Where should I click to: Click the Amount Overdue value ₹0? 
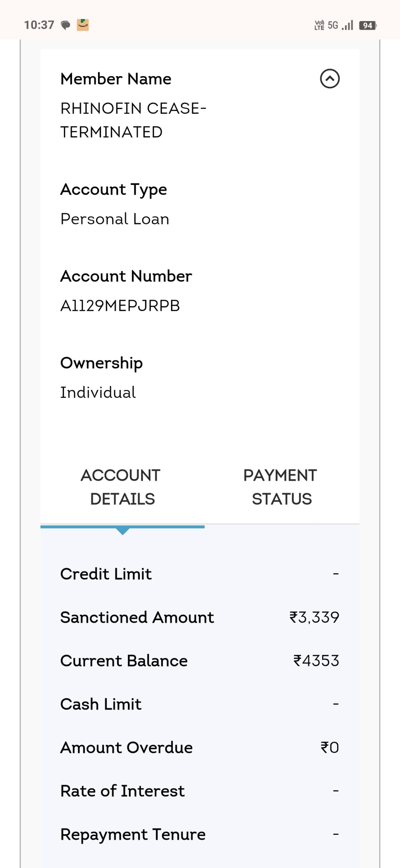click(330, 747)
